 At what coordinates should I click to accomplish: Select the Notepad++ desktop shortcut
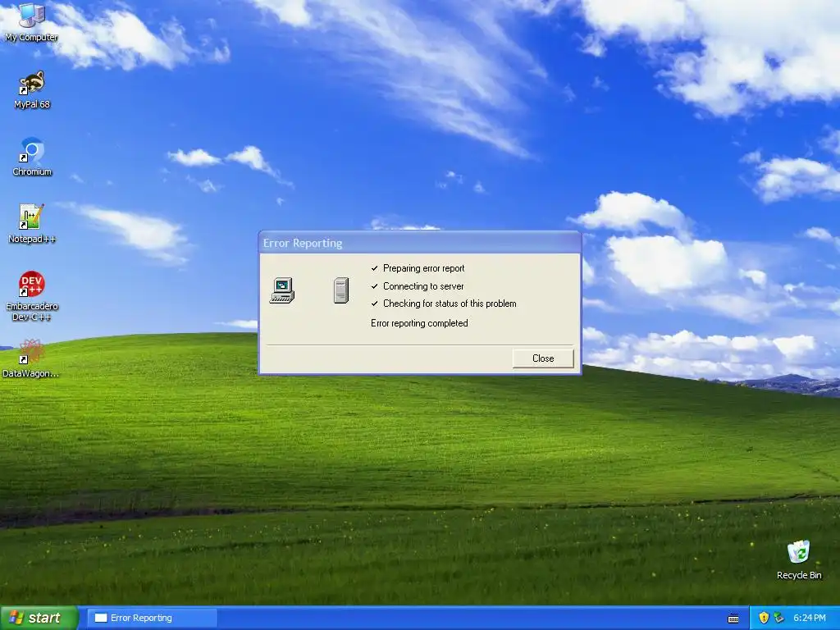32,225
